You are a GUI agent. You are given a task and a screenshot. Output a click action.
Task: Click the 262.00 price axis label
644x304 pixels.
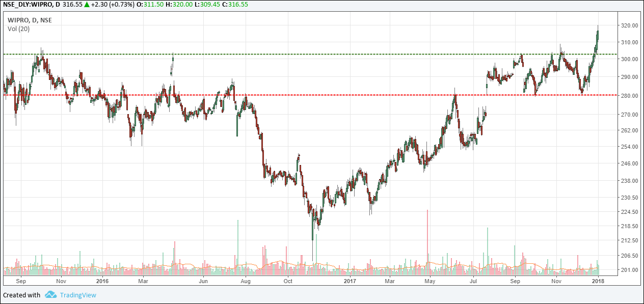[631, 130]
